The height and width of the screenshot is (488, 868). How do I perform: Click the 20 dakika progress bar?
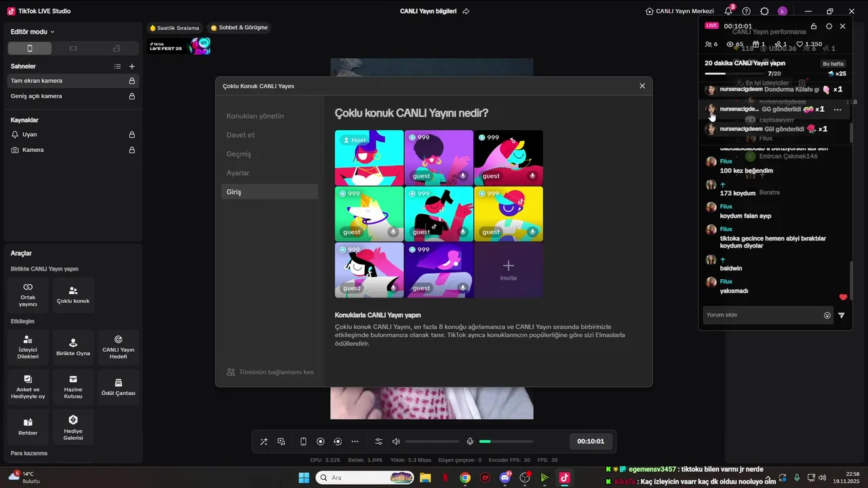(735, 73)
